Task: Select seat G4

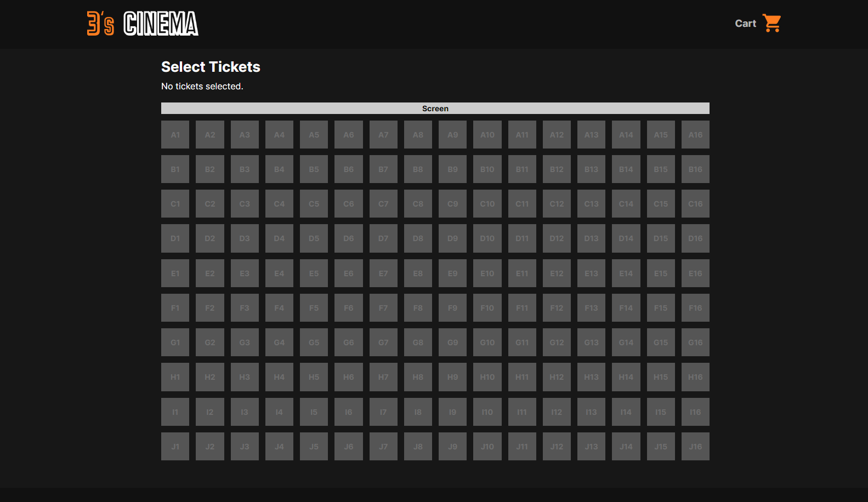Action: [x=279, y=343]
